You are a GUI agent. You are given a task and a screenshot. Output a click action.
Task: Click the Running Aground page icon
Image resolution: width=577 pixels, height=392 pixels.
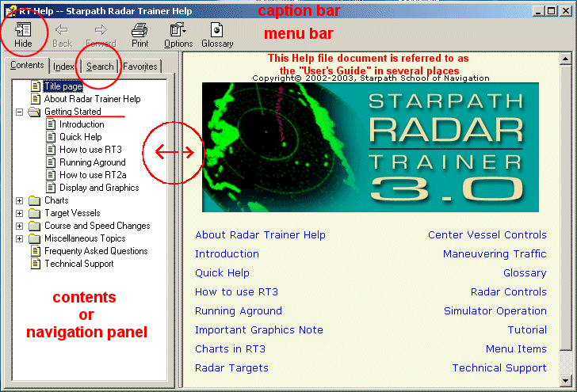coord(51,162)
